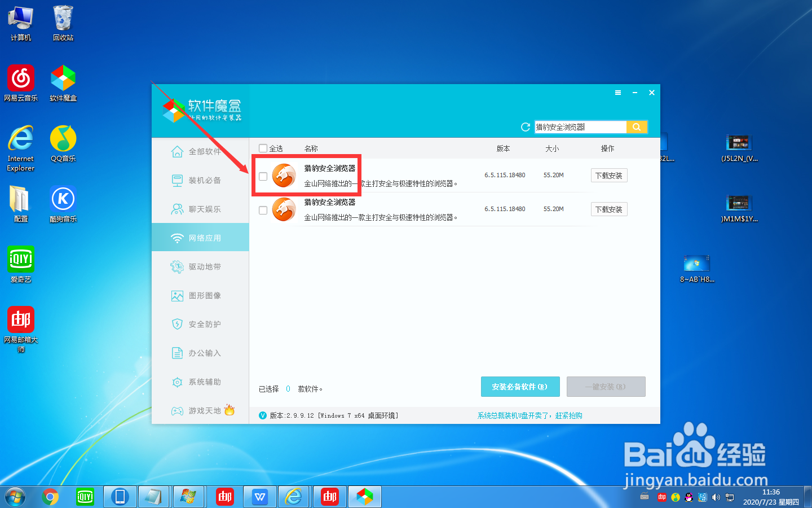Open Chrome from the taskbar
Image resolution: width=812 pixels, height=508 pixels.
click(x=50, y=497)
